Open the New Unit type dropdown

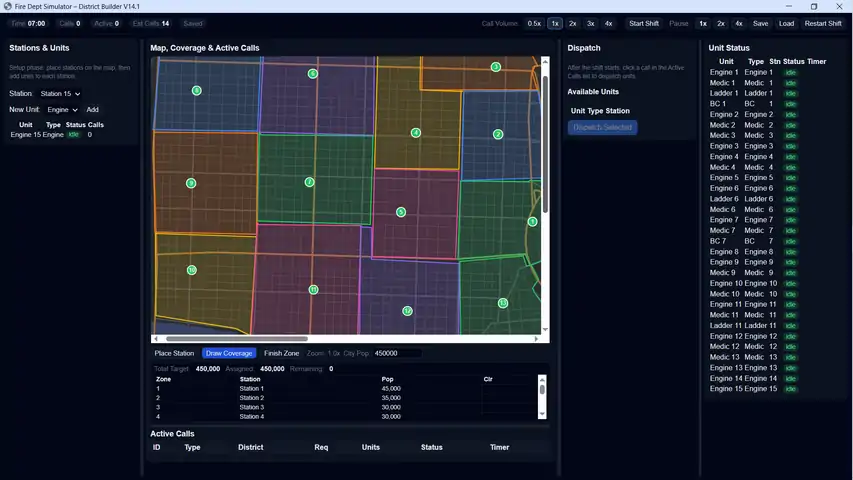click(x=62, y=109)
